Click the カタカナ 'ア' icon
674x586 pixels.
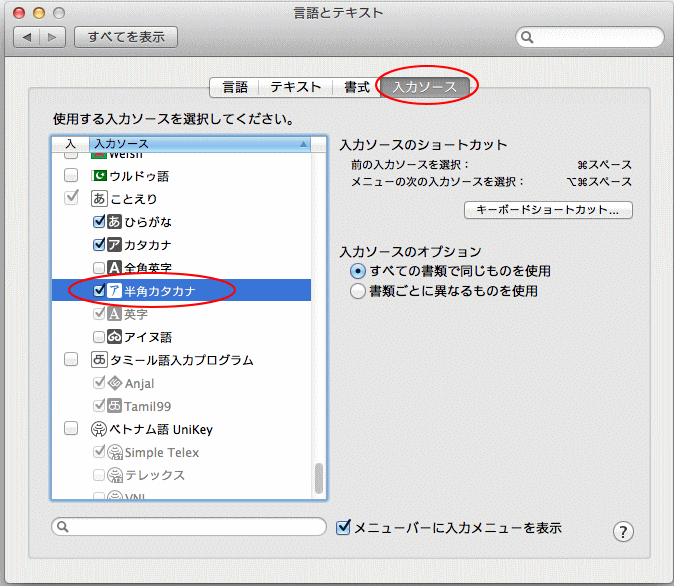114,245
